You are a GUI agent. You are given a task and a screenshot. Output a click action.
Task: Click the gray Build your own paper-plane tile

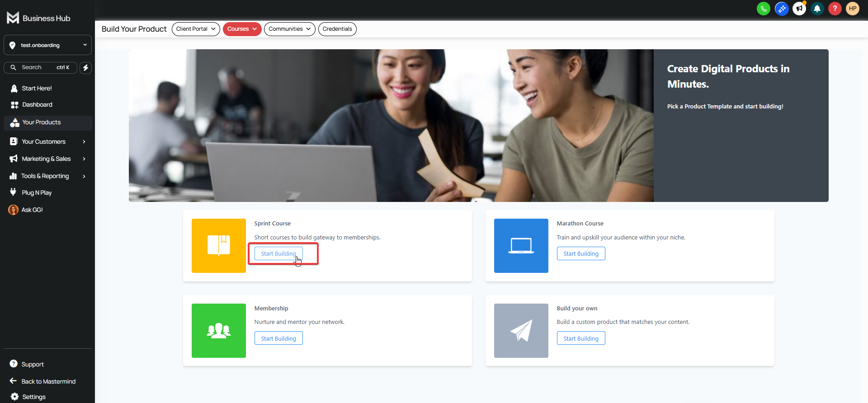[x=521, y=331]
